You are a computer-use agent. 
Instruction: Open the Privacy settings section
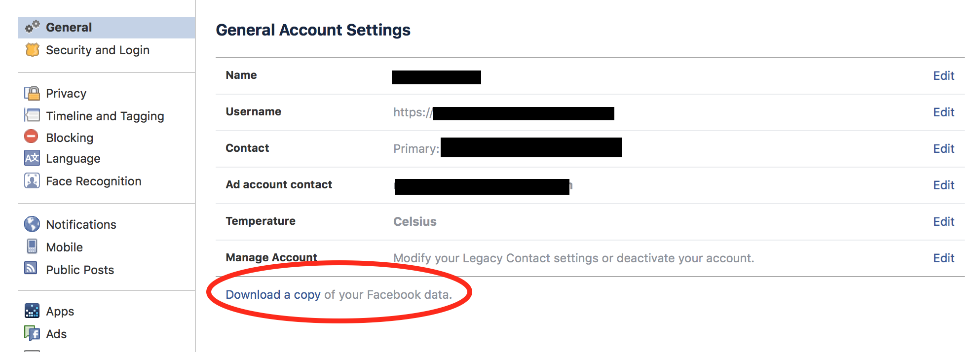click(x=66, y=94)
